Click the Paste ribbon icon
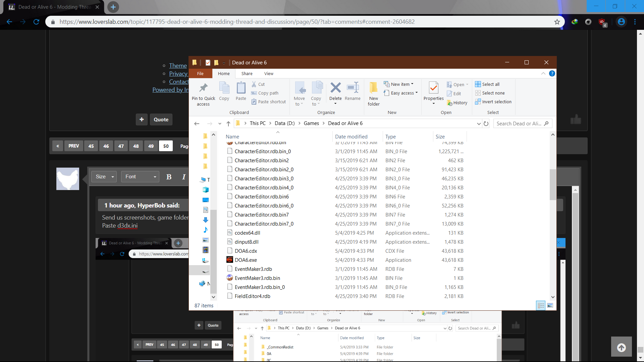This screenshot has height=362, width=644. click(241, 88)
